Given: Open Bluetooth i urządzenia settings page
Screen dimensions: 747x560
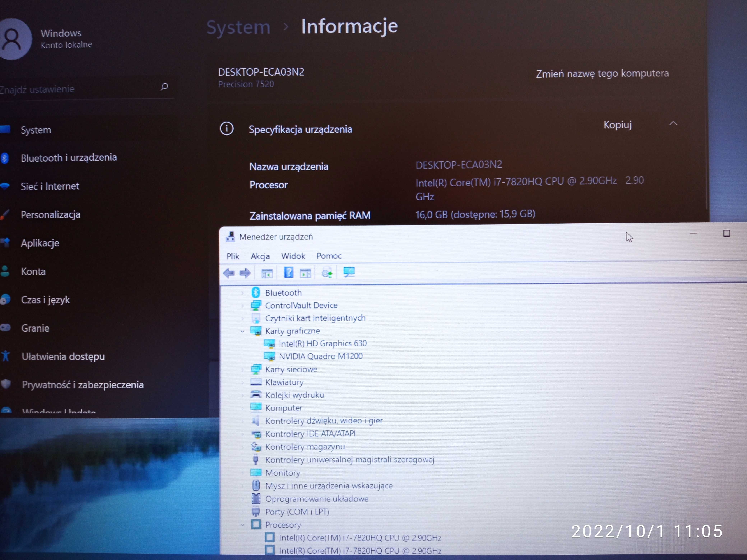Looking at the screenshot, I should [69, 158].
